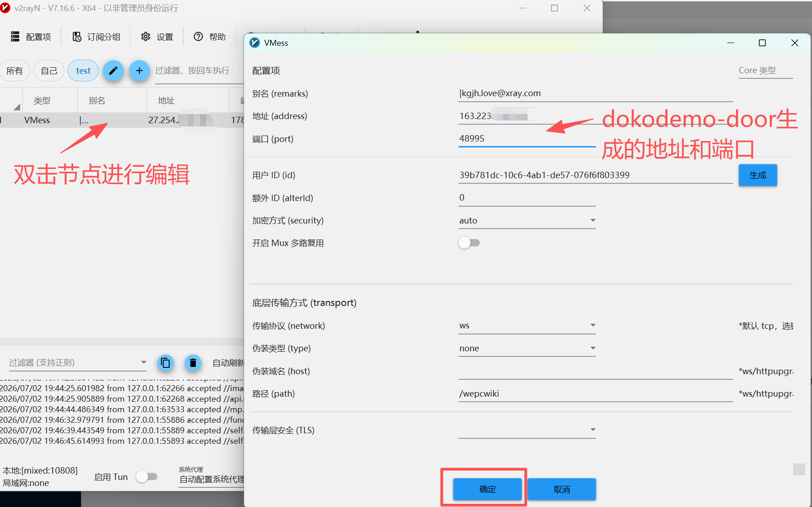Image resolution: width=812 pixels, height=507 pixels.
Task: Open the 配置项 menu in v2rayN
Action: pos(31,37)
